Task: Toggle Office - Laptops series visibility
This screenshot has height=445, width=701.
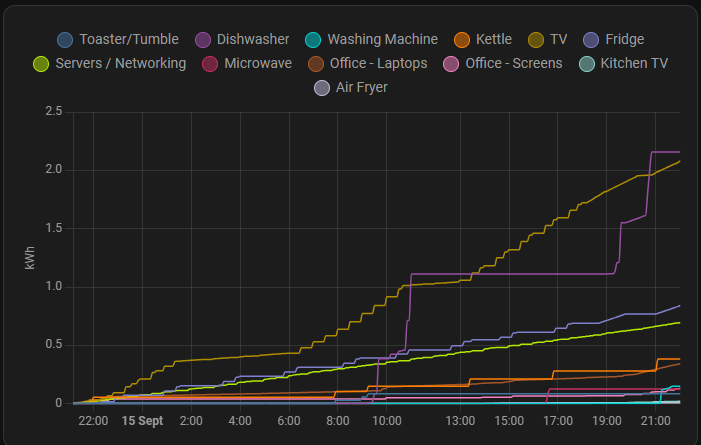Action: pyautogui.click(x=379, y=64)
